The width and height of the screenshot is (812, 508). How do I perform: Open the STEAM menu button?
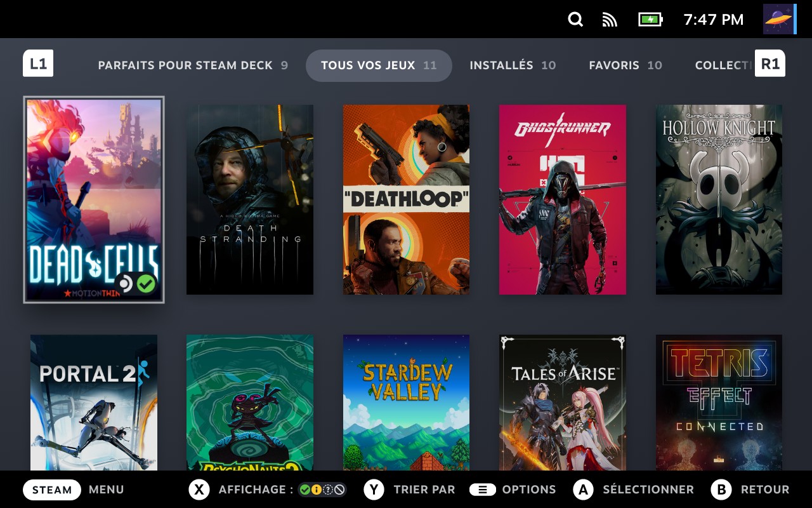[x=52, y=490]
